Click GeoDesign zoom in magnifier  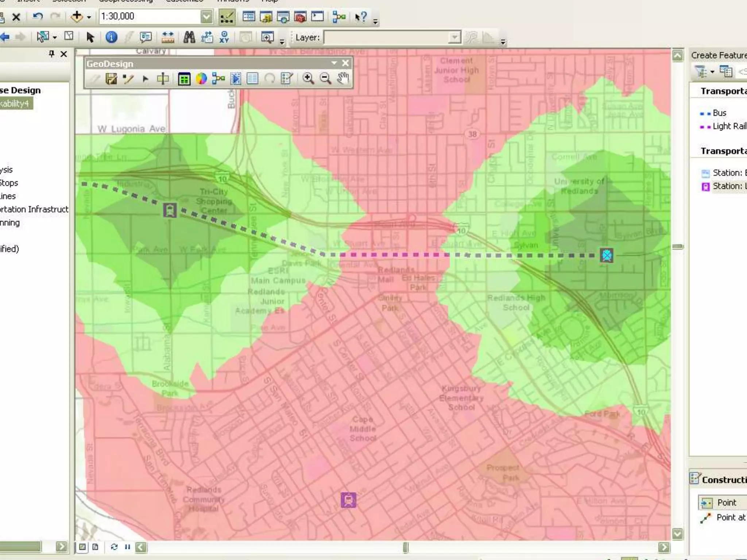308,78
